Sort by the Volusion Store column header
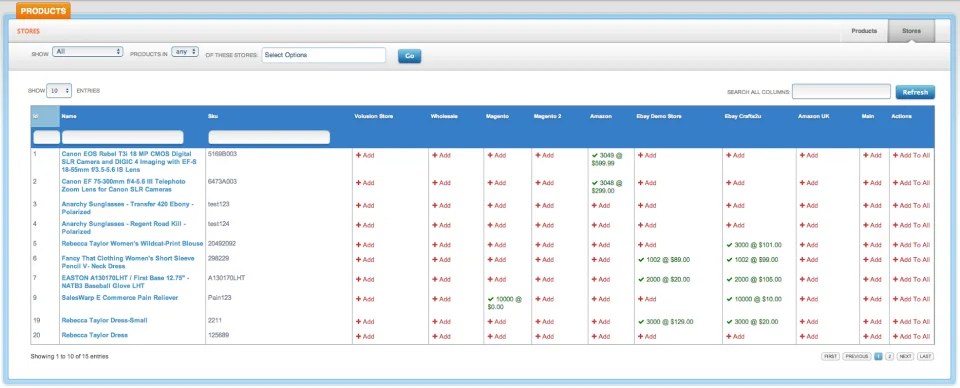960x388 pixels. pos(373,116)
